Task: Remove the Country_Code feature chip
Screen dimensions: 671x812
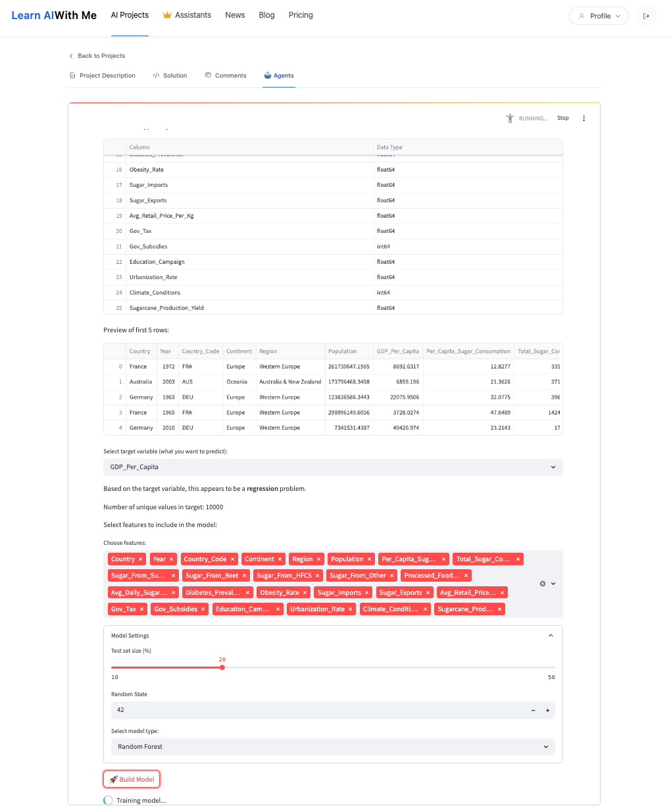Action: pos(232,559)
